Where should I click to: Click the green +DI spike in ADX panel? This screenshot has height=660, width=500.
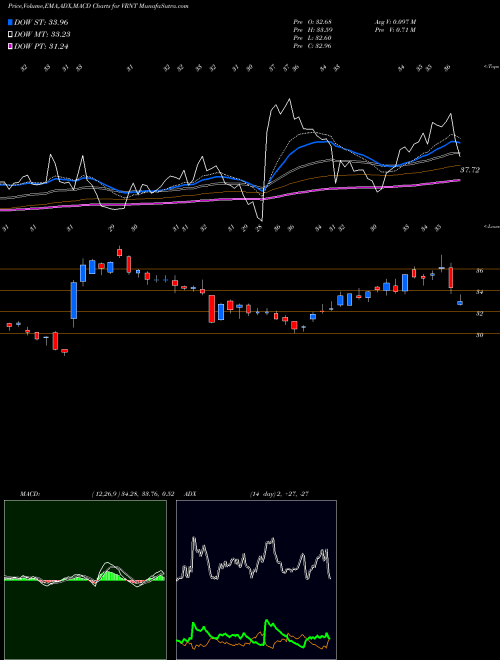[266, 620]
